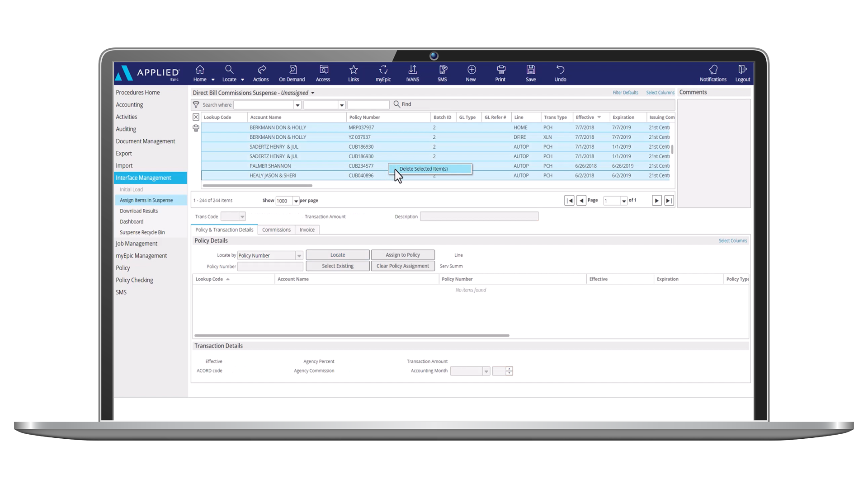Open Policy Checking in sidebar
Screen dimensions: 868x488
click(x=134, y=280)
